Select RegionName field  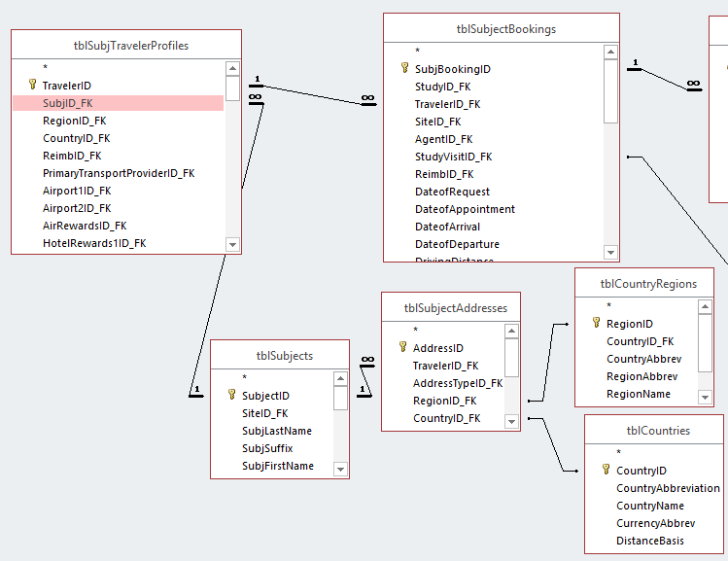click(637, 394)
